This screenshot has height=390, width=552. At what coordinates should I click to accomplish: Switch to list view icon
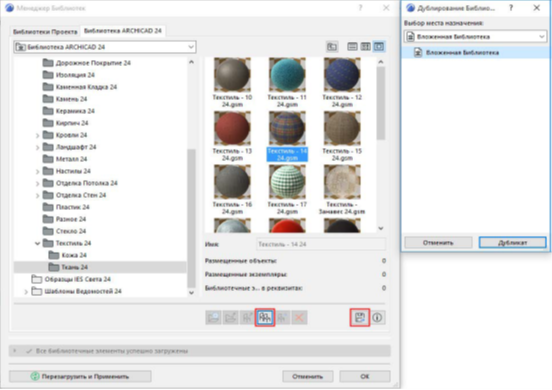(352, 46)
